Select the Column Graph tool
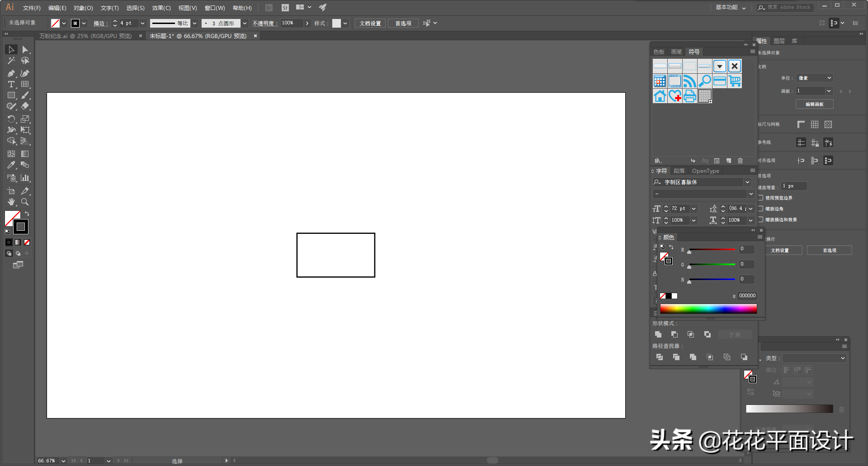The width and height of the screenshot is (868, 466). pos(25,178)
